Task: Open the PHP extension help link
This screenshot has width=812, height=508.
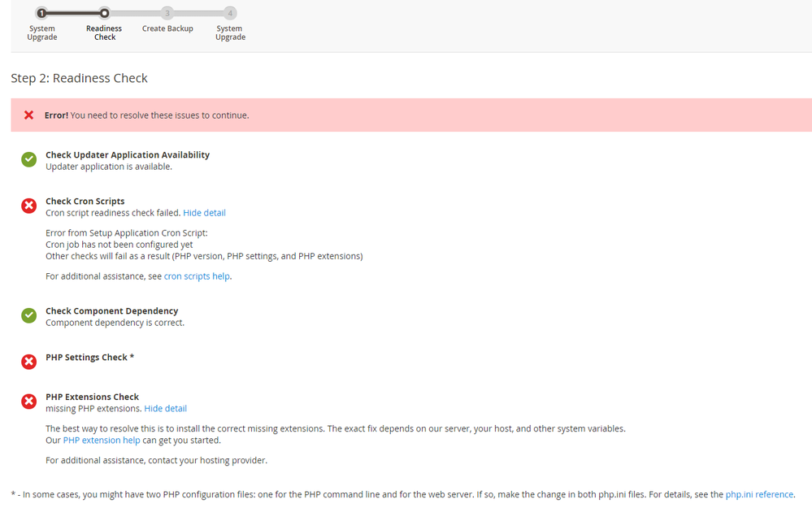Action: (102, 441)
